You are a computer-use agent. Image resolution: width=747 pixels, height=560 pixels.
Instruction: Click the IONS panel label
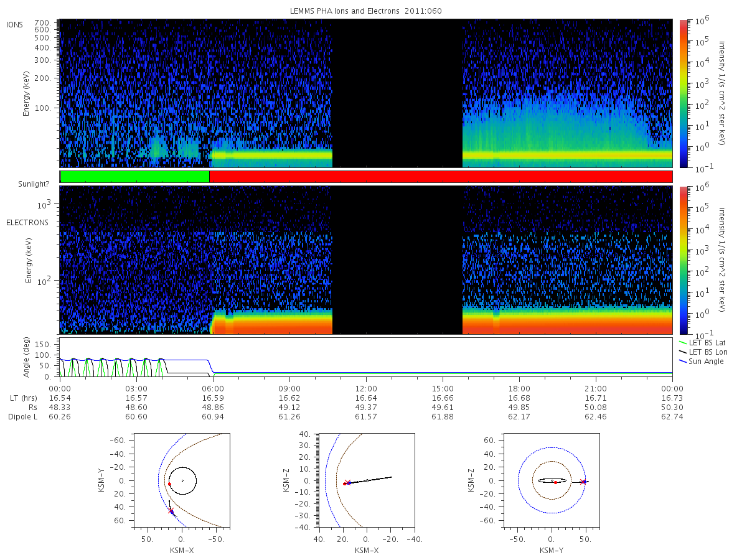coord(15,24)
